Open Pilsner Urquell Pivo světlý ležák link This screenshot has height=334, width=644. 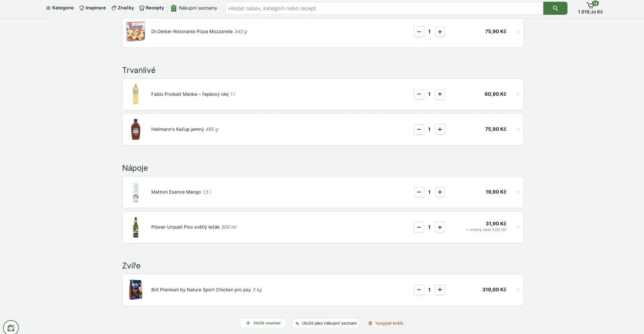coord(194,227)
